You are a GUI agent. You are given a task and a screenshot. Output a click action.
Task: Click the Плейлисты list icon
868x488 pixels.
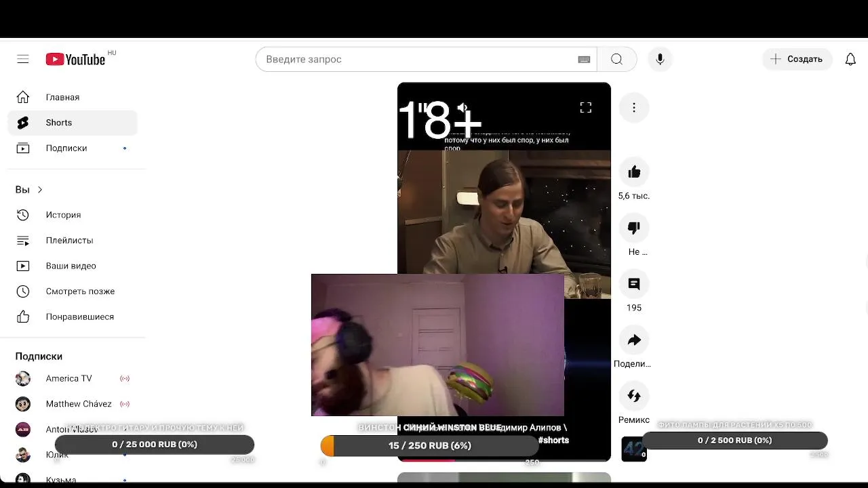pyautogui.click(x=23, y=240)
